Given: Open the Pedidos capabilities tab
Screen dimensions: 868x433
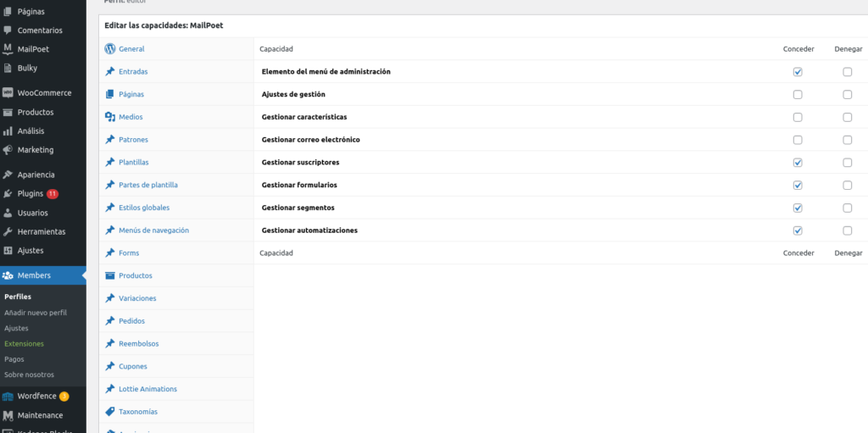Looking at the screenshot, I should [x=176, y=321].
